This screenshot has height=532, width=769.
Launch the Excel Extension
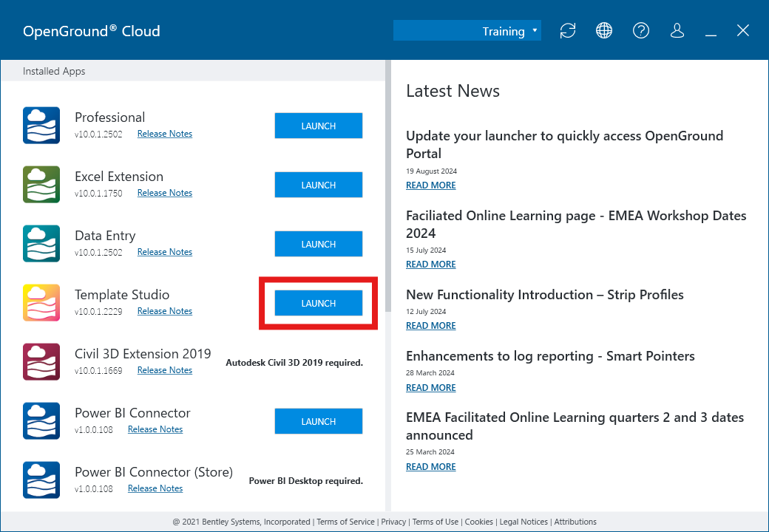[x=318, y=185]
